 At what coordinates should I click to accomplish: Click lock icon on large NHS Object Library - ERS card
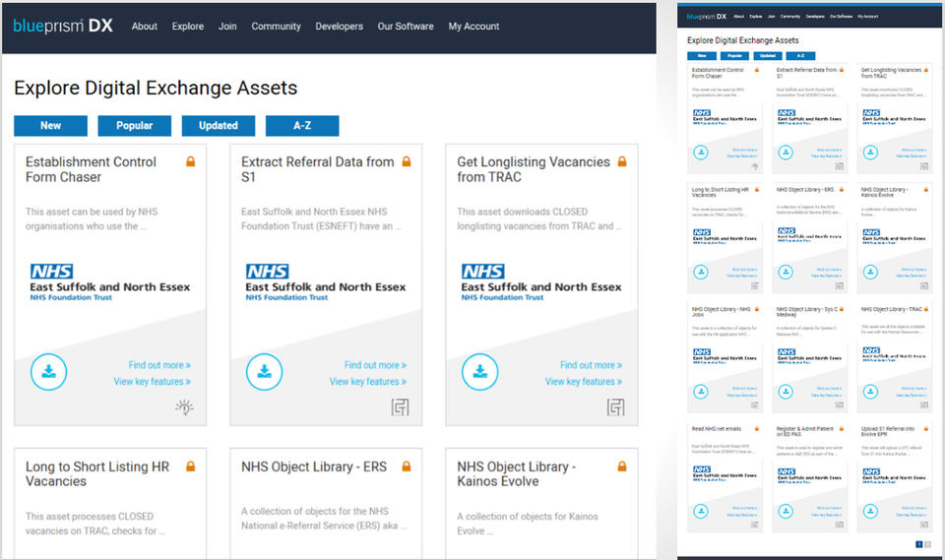pyautogui.click(x=406, y=467)
